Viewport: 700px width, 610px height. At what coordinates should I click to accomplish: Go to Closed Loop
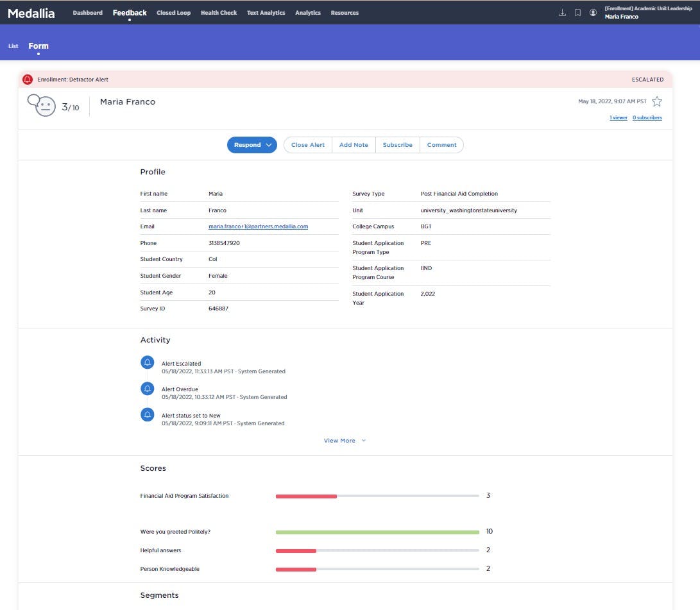coord(173,12)
